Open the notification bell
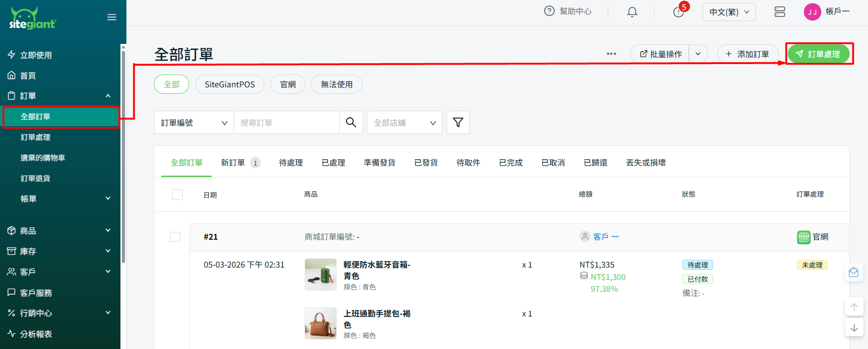Image resolution: width=868 pixels, height=349 pixels. point(632,12)
